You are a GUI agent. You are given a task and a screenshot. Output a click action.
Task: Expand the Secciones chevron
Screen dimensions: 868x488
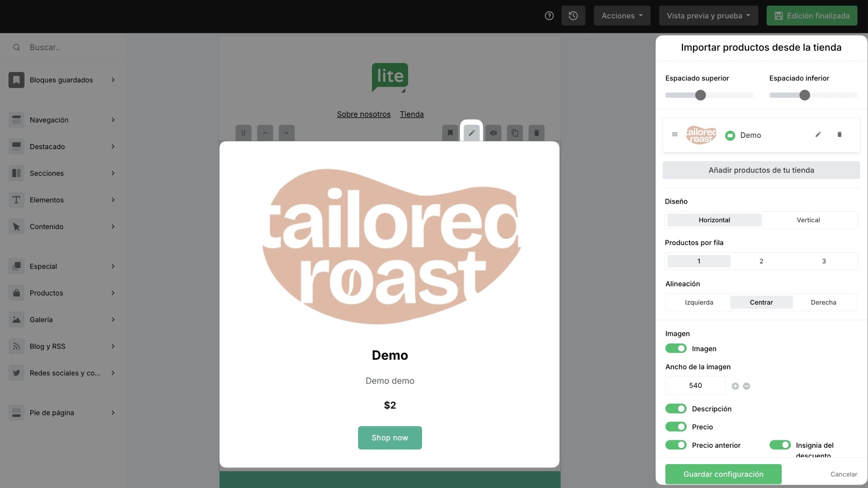pyautogui.click(x=113, y=173)
